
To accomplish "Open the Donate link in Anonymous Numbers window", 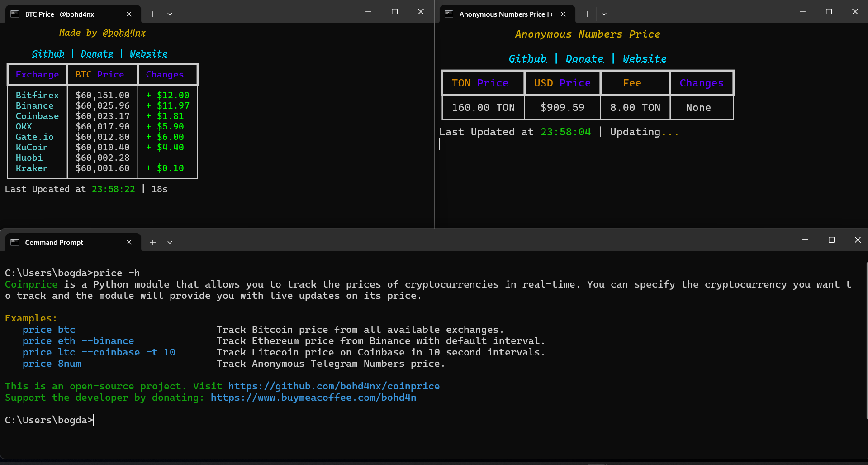I will 584,59.
